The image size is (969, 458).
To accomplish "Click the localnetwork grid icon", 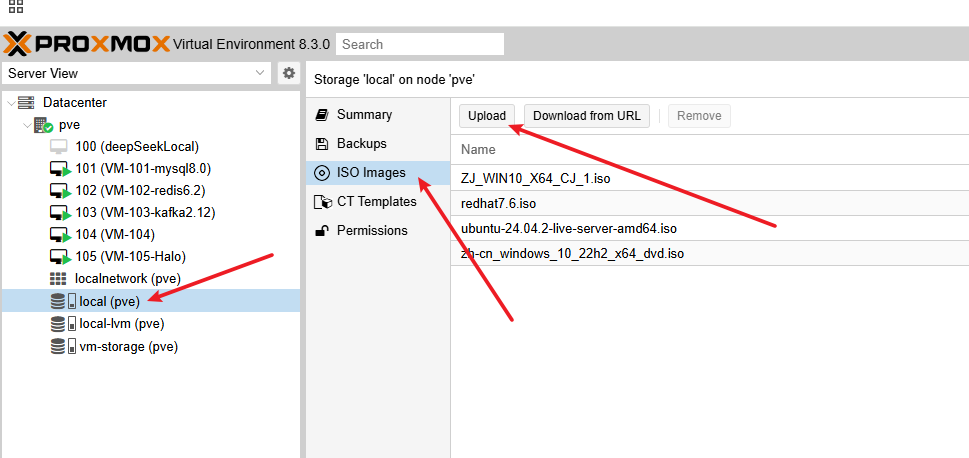I will point(59,278).
